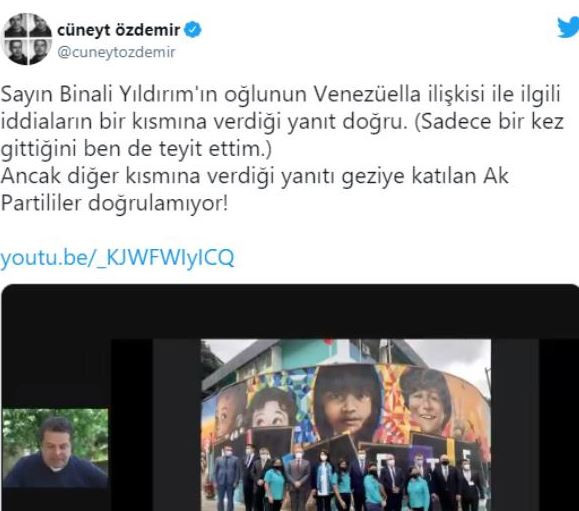
Task: Open the youtu.be/_KJWFWIyICQ link
Action: click(117, 257)
